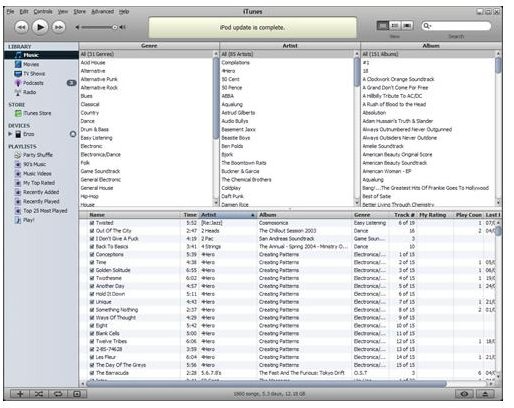Open the Controls menu

coord(43,11)
